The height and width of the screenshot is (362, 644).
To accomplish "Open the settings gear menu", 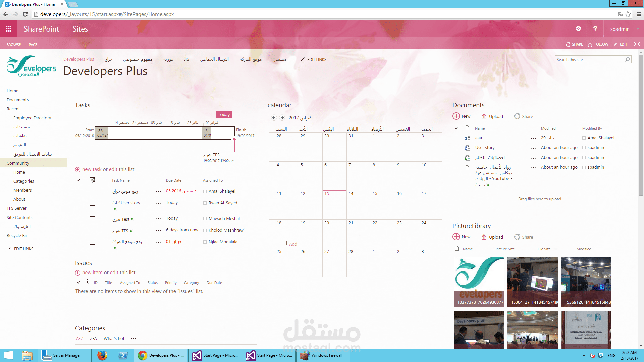I will 578,29.
